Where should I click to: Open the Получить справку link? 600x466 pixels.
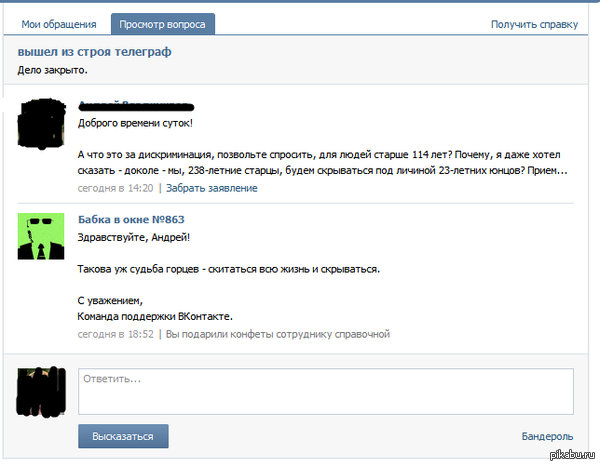click(534, 24)
